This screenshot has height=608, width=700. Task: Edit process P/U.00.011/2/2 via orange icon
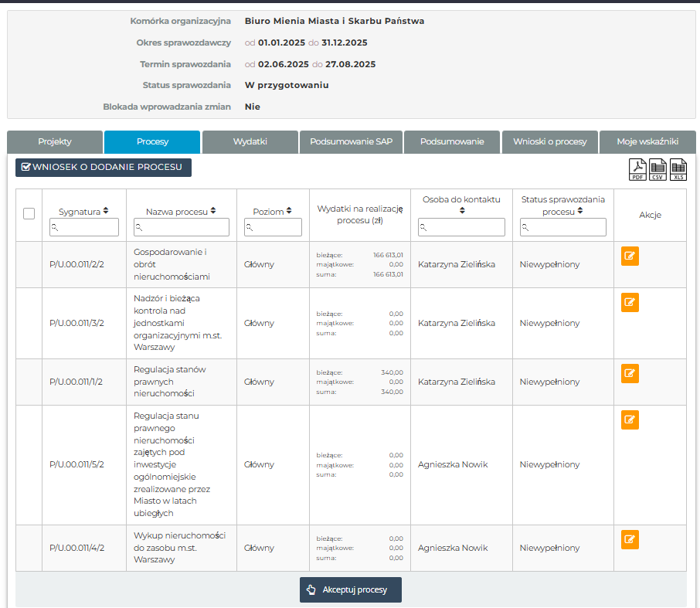[630, 256]
